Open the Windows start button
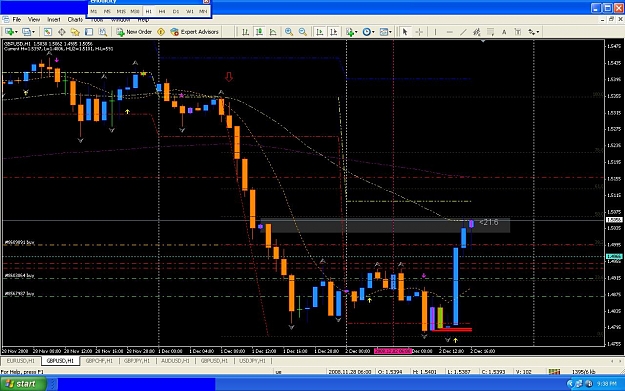Viewport: 625px width, 391px height. (23, 384)
